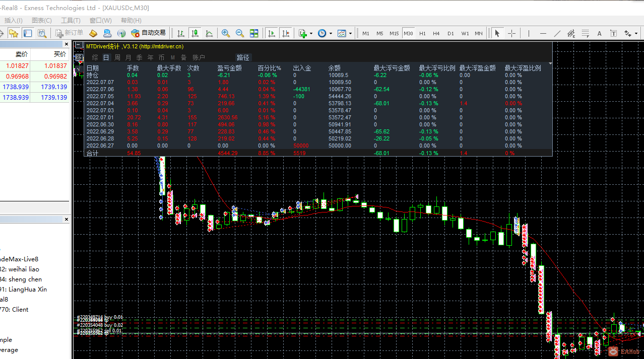Screen dimensions: 644x359
Task: Select the text label tool
Action: (x=613, y=33)
